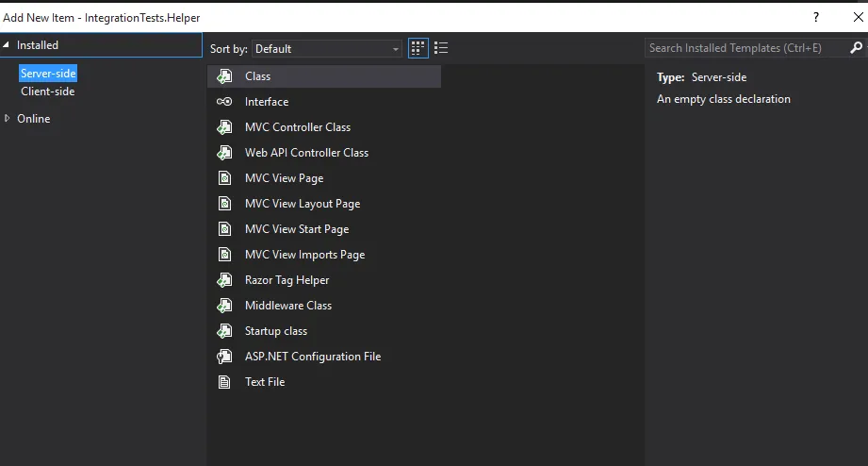868x466 pixels.
Task: Select the MVC View Page icon
Action: (224, 178)
